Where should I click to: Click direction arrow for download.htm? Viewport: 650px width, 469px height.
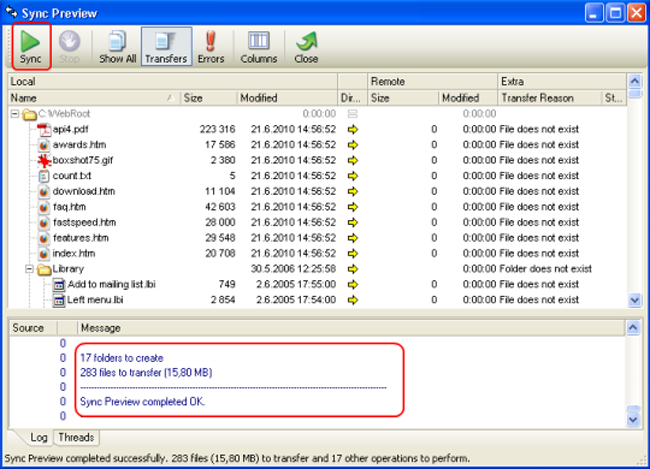[353, 192]
